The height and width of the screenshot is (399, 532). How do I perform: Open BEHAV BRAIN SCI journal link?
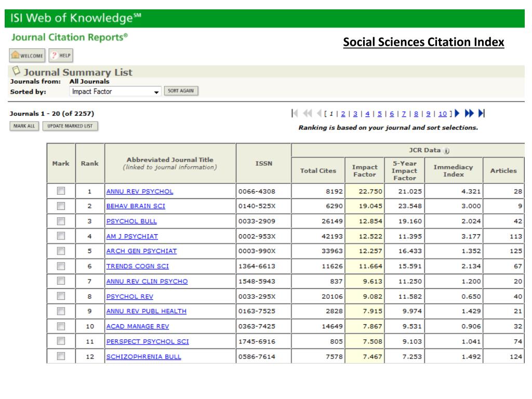point(136,206)
